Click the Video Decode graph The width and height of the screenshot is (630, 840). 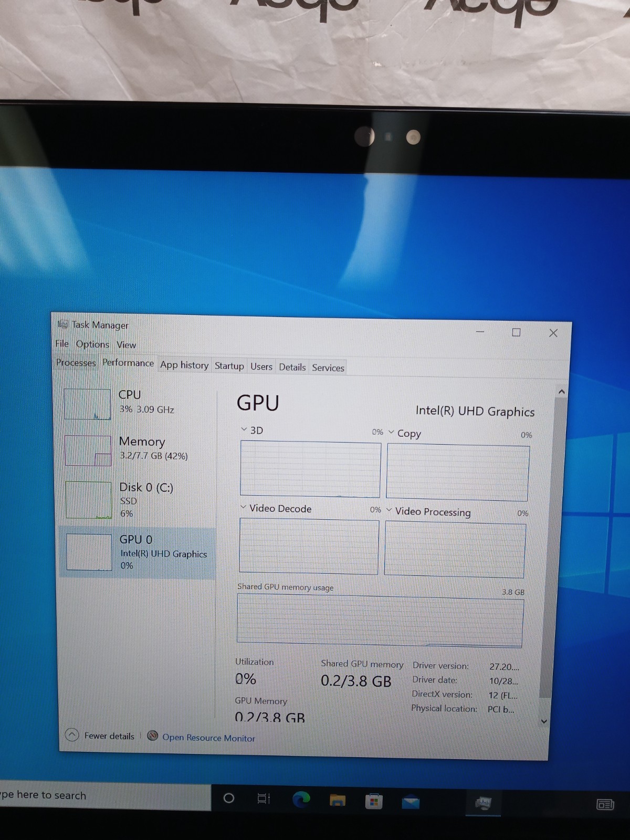point(309,546)
